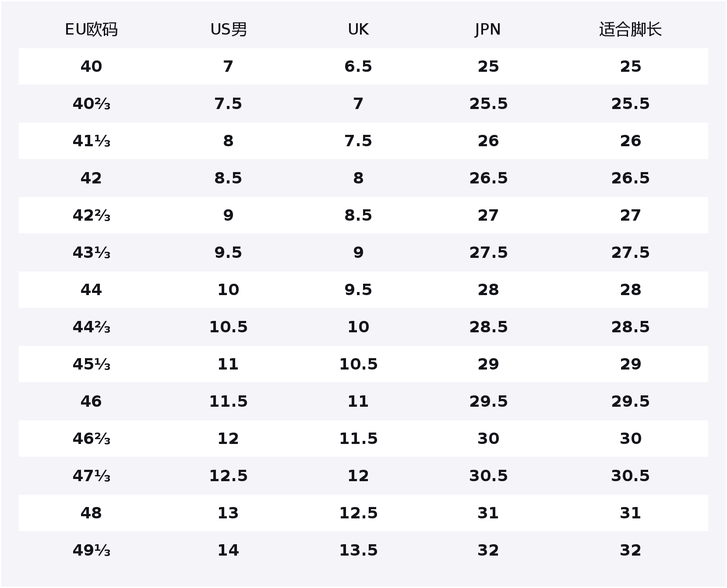
Task: Select the UK column header
Action: (358, 29)
